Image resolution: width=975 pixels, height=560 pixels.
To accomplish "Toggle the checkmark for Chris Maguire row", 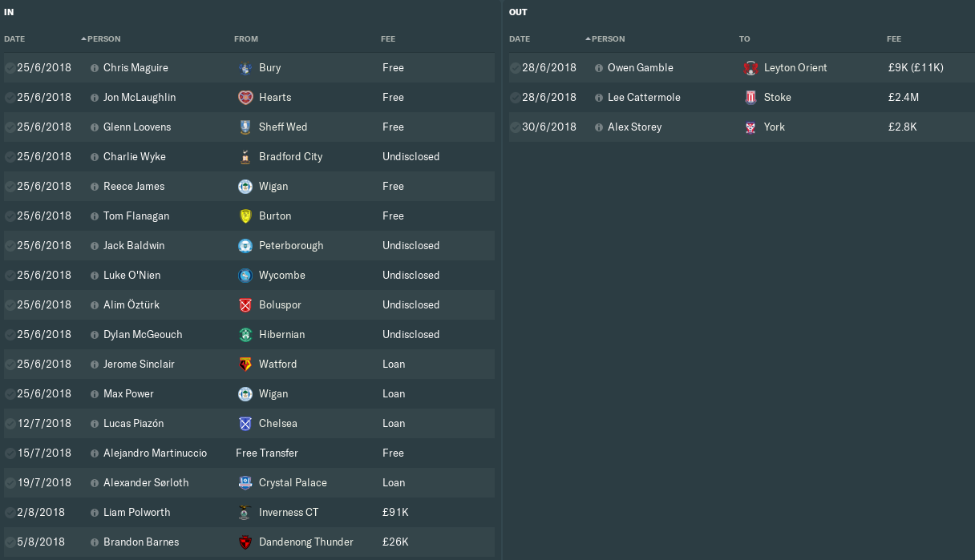I will [10, 68].
